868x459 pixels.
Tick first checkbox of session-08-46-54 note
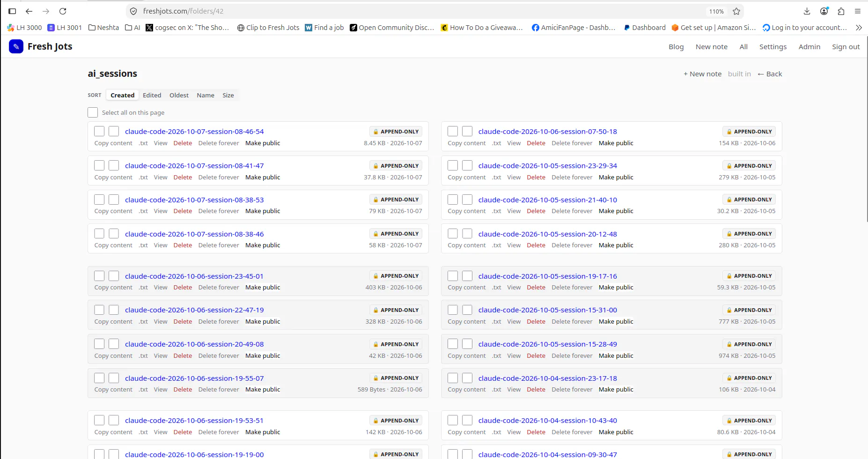[x=99, y=132]
